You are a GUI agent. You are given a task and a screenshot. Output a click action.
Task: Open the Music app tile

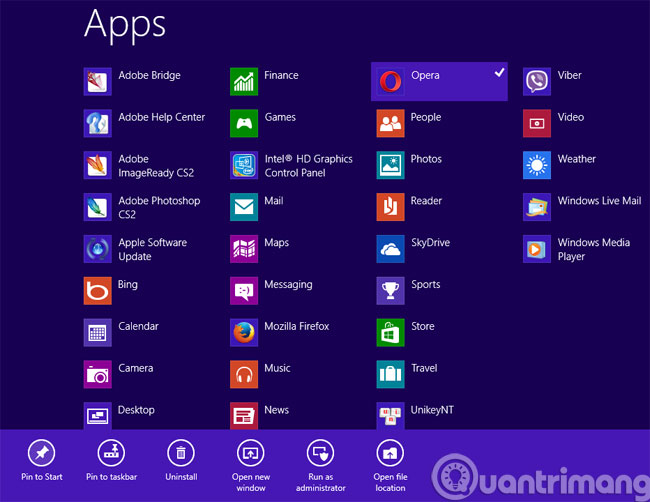244,374
